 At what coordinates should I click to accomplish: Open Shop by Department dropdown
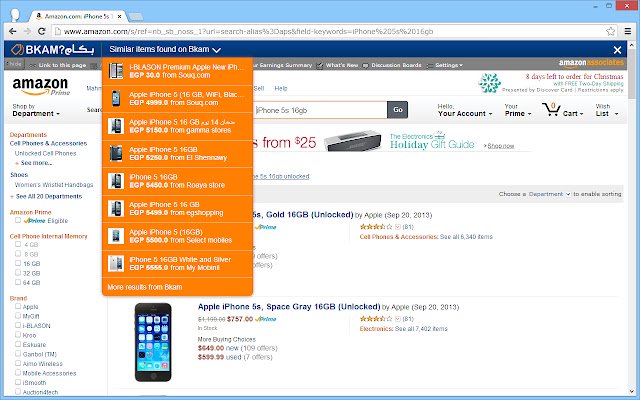tap(36, 110)
